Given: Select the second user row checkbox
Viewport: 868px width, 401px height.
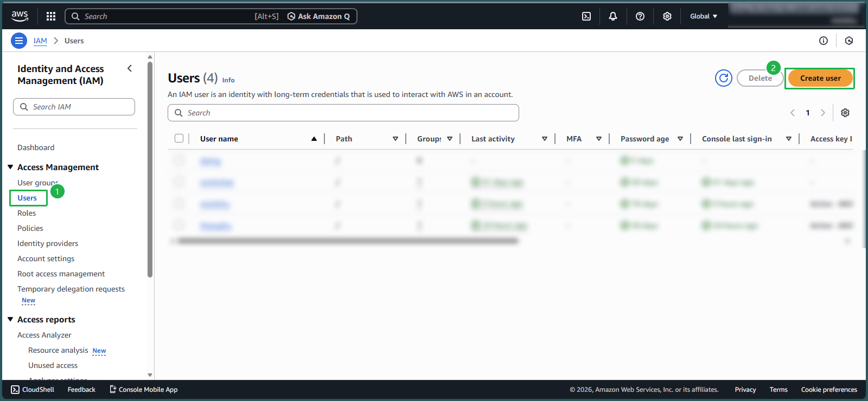Looking at the screenshot, I should click(x=179, y=182).
